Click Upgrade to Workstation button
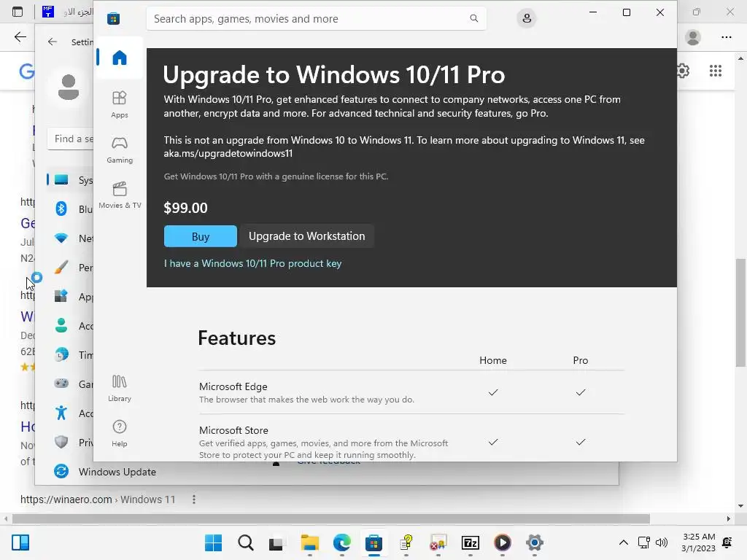The image size is (747, 560). tap(307, 236)
